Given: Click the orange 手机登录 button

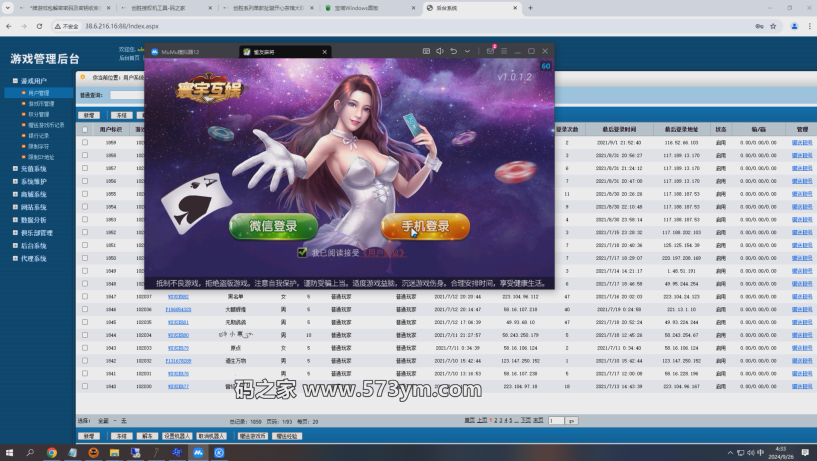Looking at the screenshot, I should pos(425,226).
